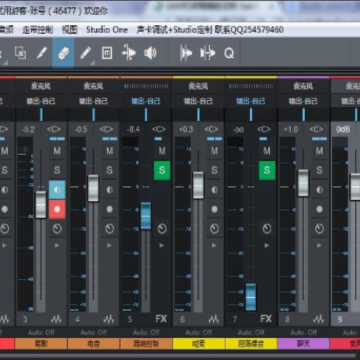The image size is (360, 360).
Task: Click the channel type icon on channel 4
Action: pos(109,319)
